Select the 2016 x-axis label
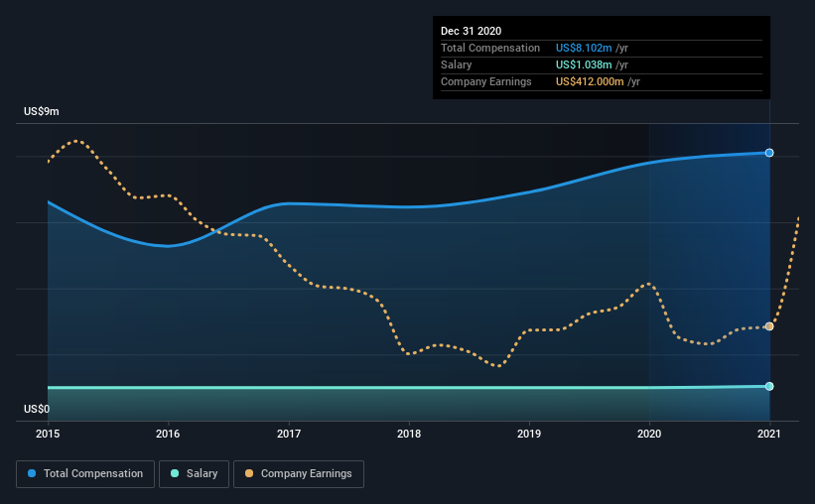815x504 pixels. [168, 434]
